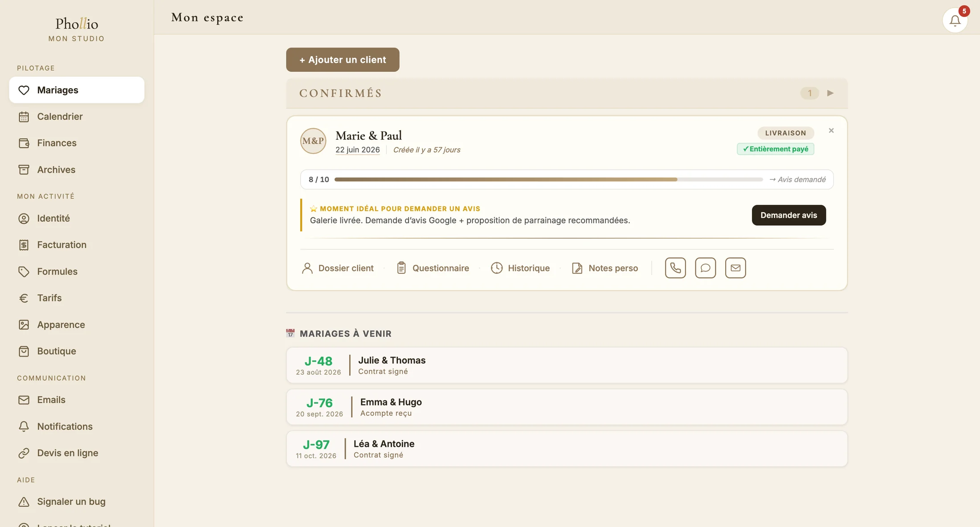The height and width of the screenshot is (527, 980).
Task: Switch to Historique tab
Action: click(x=520, y=268)
